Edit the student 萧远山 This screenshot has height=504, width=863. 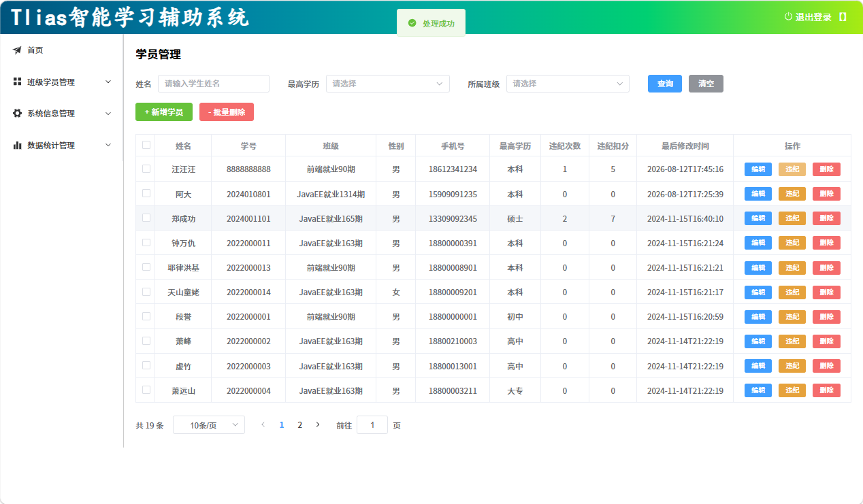[758, 390]
